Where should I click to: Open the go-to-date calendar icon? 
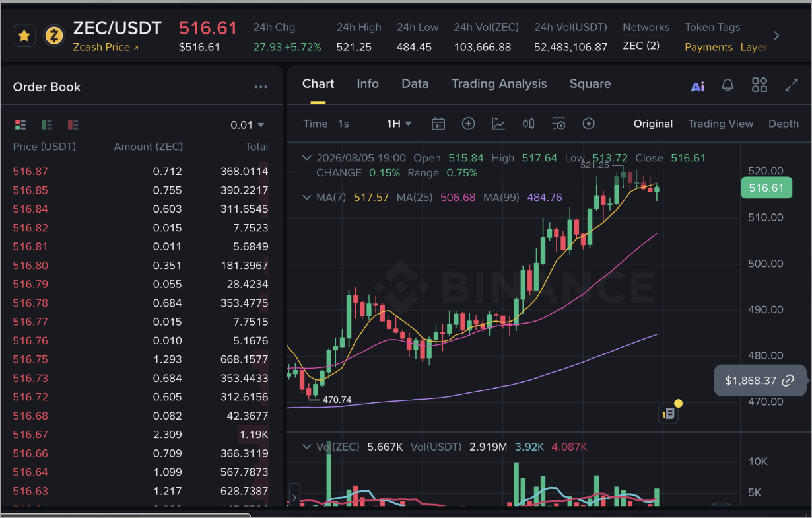coord(438,124)
